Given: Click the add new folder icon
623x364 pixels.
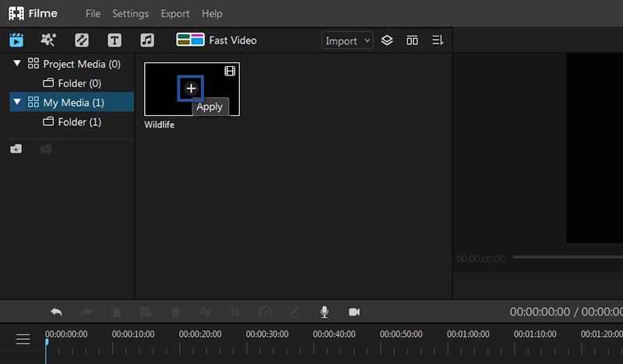Looking at the screenshot, I should point(16,149).
